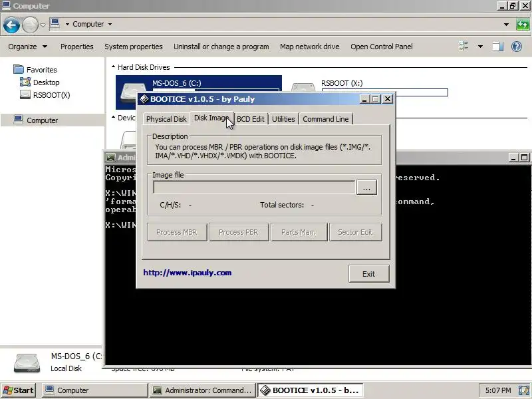Open the address bar history dropdown arrow

(506, 25)
